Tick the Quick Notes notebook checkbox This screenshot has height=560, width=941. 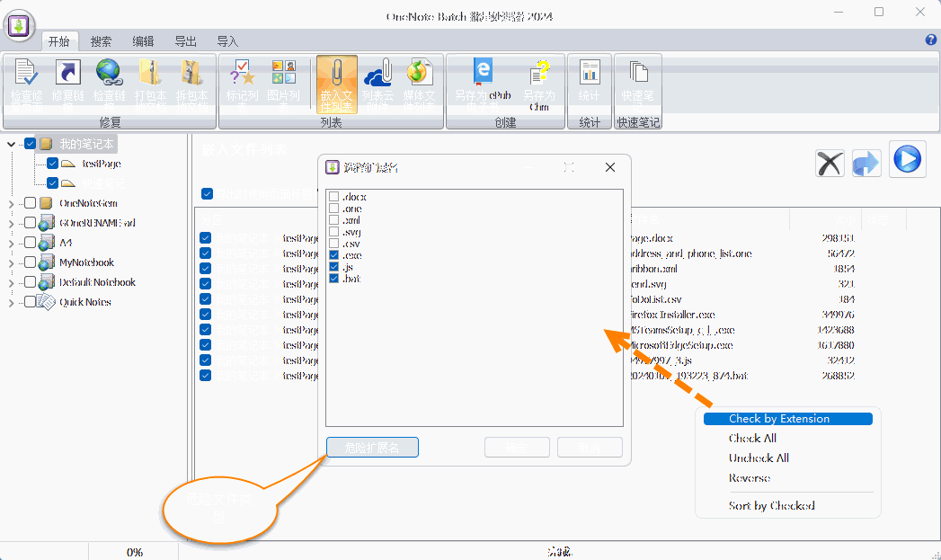30,302
